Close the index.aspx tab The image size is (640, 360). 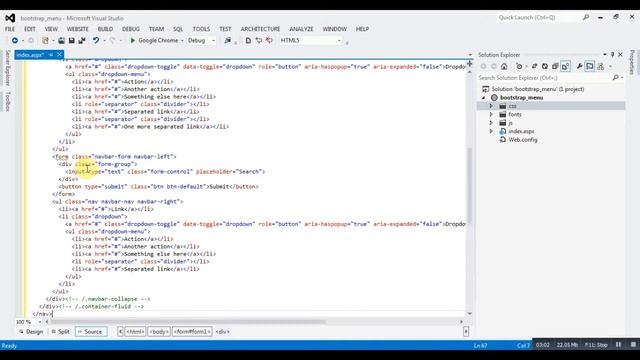click(60, 55)
